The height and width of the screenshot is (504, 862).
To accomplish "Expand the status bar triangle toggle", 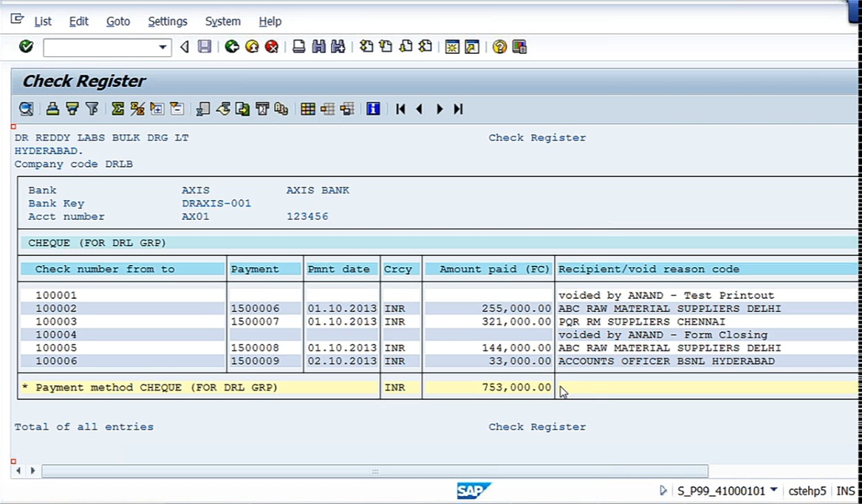I will pyautogui.click(x=663, y=490).
